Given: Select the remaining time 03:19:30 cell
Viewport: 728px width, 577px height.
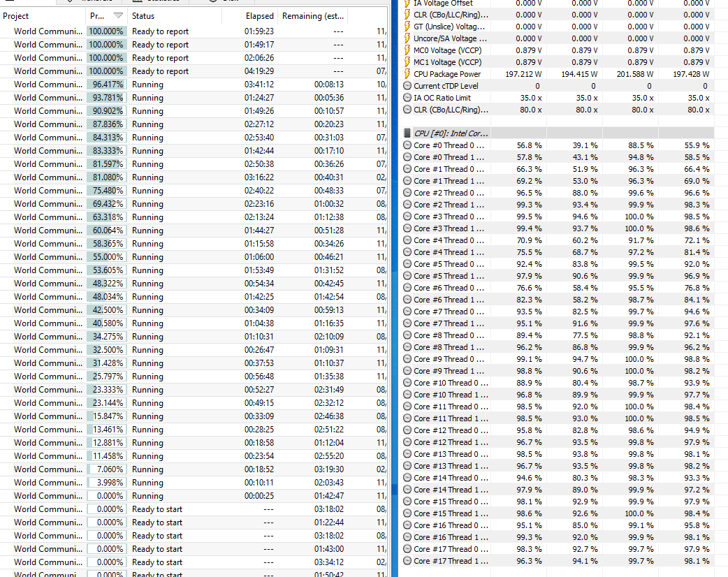Looking at the screenshot, I should [328, 469].
